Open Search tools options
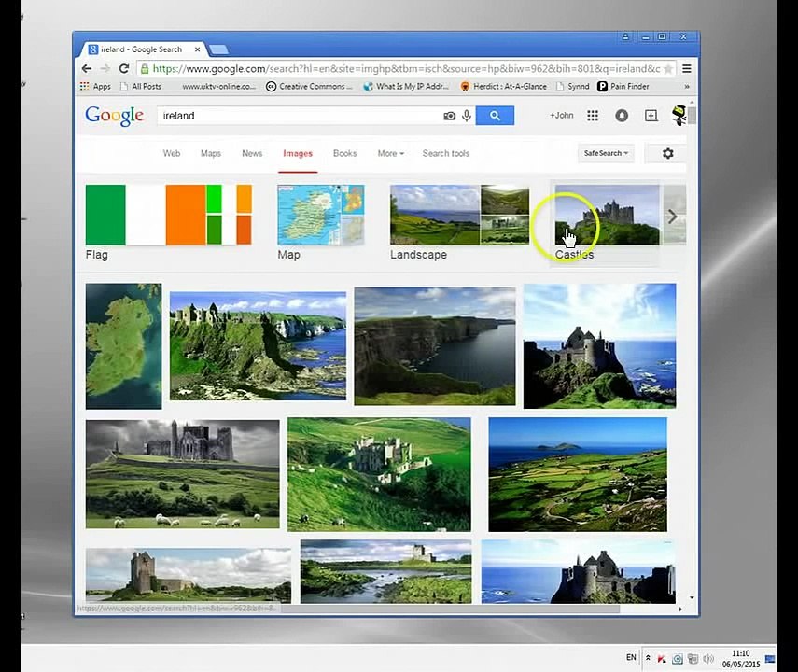Screen dimensions: 798x672 coord(446,153)
